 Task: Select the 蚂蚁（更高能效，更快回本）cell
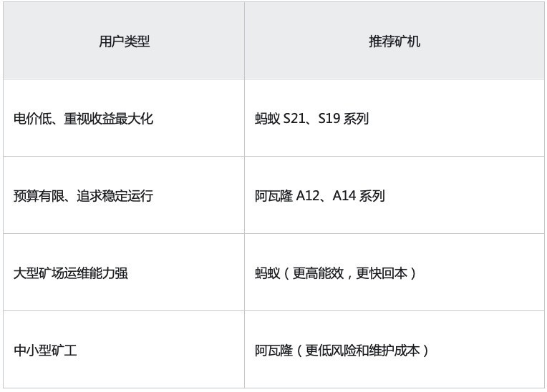click(x=394, y=273)
